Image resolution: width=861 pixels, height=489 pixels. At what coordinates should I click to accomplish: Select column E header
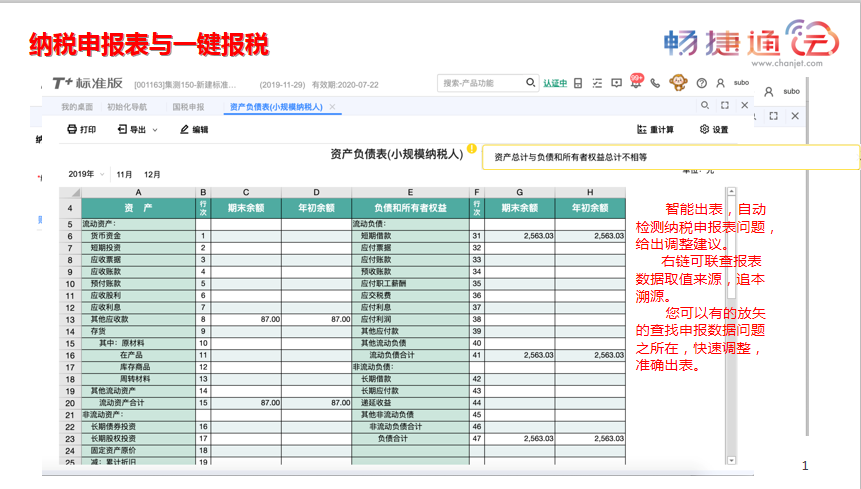(x=410, y=192)
